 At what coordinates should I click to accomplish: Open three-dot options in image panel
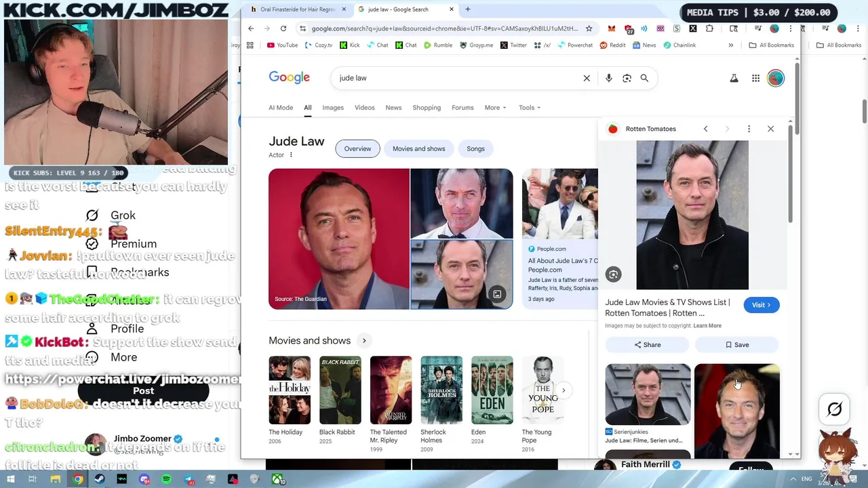point(749,129)
